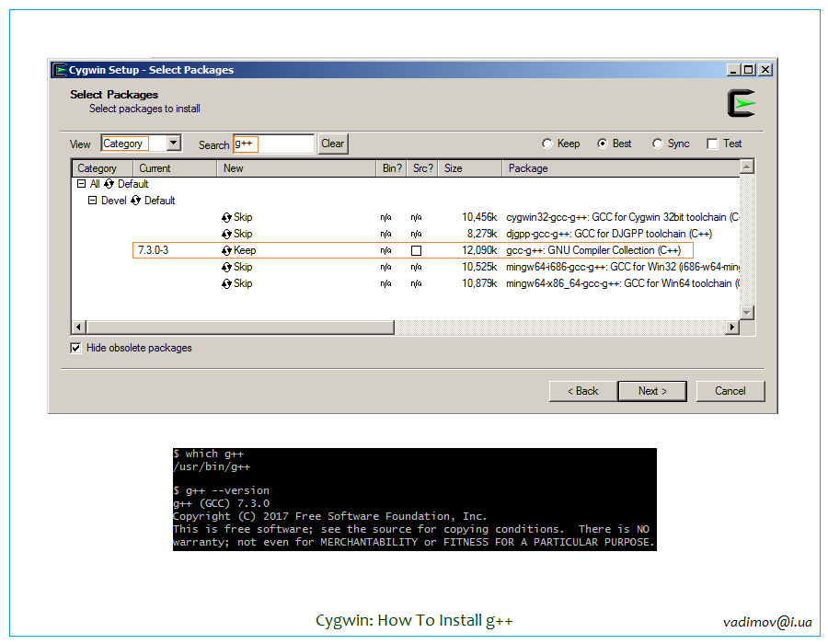Select the gcc-g++ GNU Compiler Collection package text
Image resolution: width=828 pixels, height=644 pixels.
593,251
